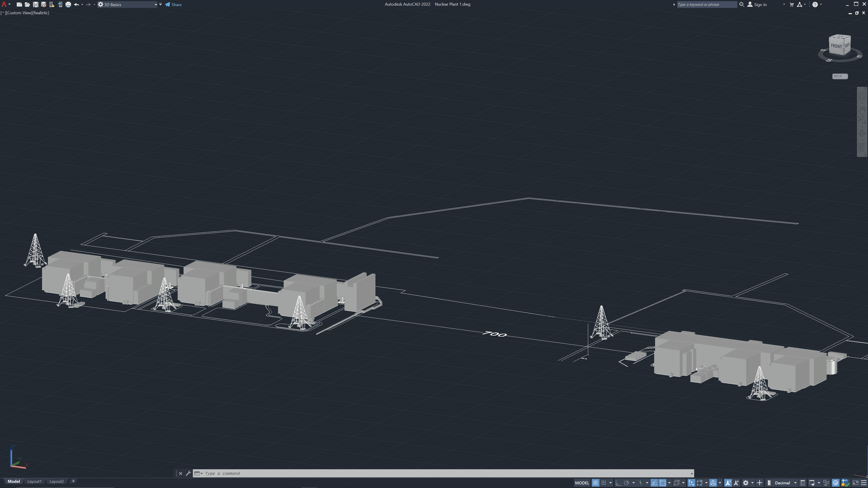
Task: Open the Plot printer icon
Action: click(x=68, y=4)
